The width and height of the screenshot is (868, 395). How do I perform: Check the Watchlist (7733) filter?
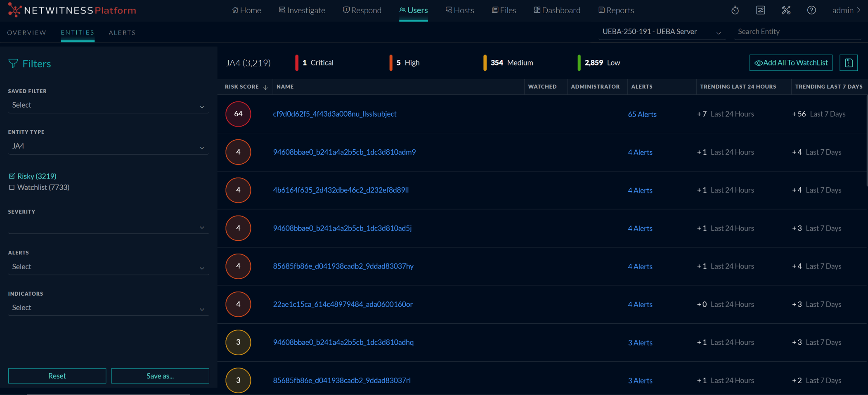(x=12, y=187)
